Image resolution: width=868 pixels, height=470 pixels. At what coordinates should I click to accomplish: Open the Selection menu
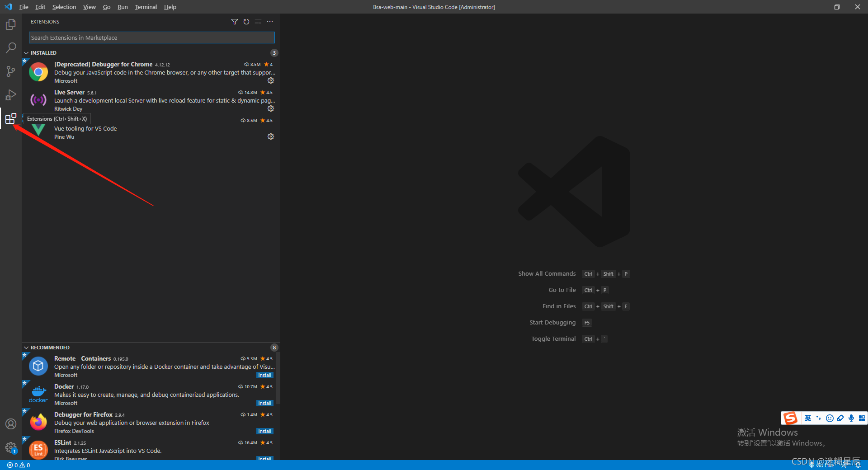click(x=64, y=7)
